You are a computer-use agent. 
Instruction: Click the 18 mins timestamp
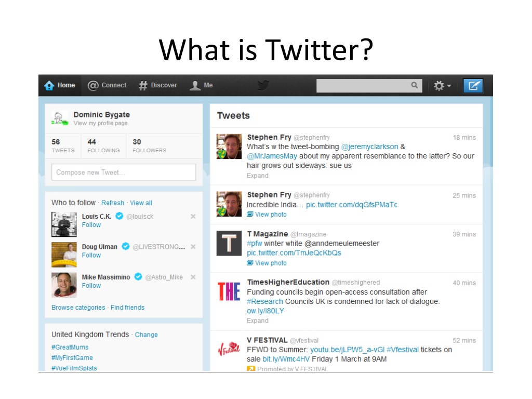464,137
